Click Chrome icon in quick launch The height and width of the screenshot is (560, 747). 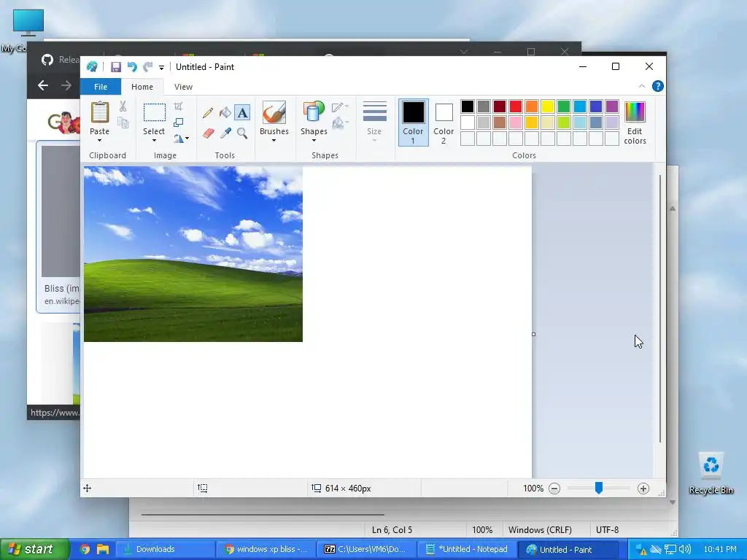(x=85, y=549)
